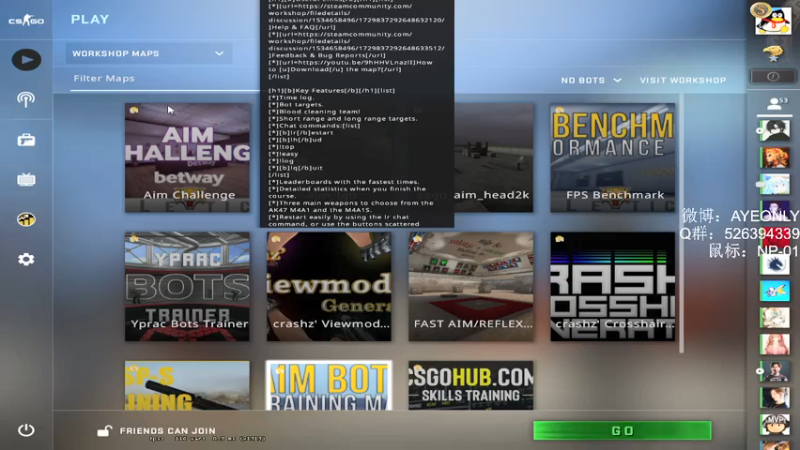This screenshot has height=450, width=800.
Task: Toggle the Friends Can Join padlock
Action: [105, 431]
